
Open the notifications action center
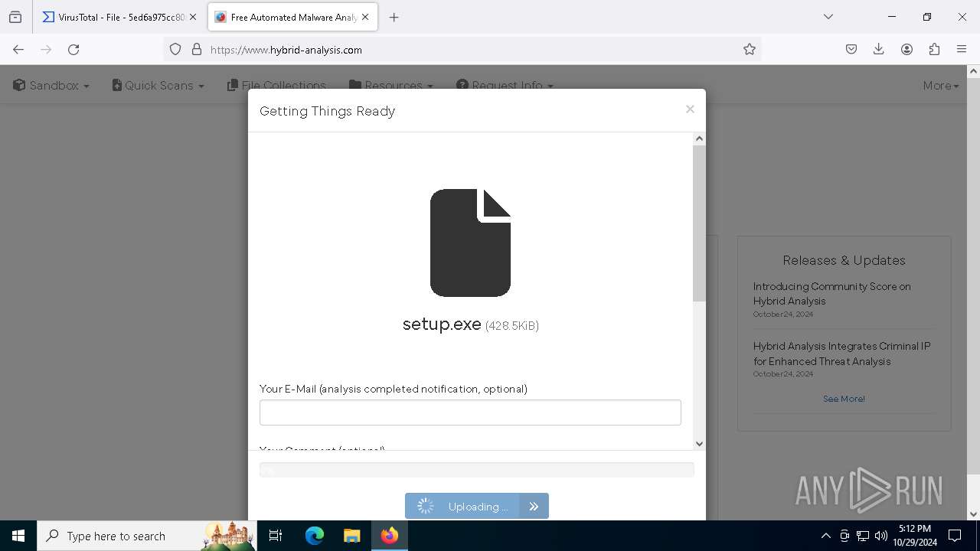pos(955,536)
